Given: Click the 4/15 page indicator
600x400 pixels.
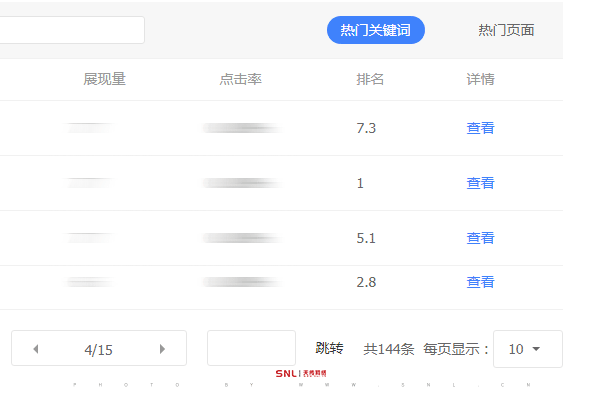Looking at the screenshot, I should (99, 349).
